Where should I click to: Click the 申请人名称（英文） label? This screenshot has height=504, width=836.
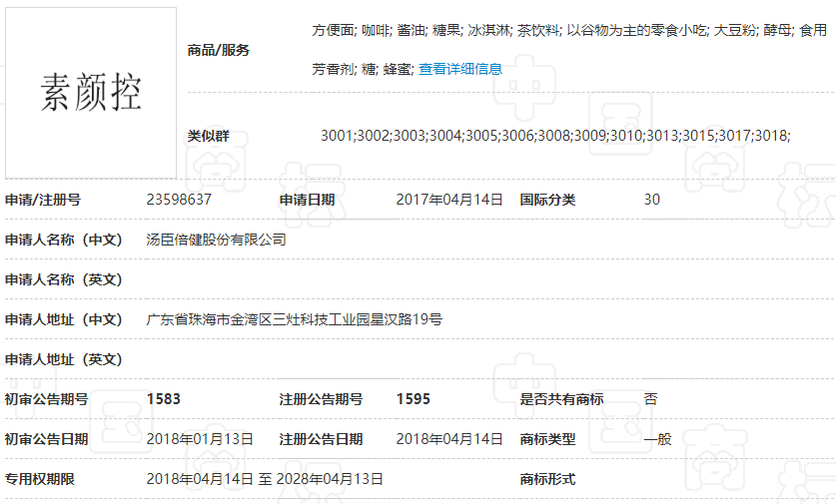[x=64, y=279]
